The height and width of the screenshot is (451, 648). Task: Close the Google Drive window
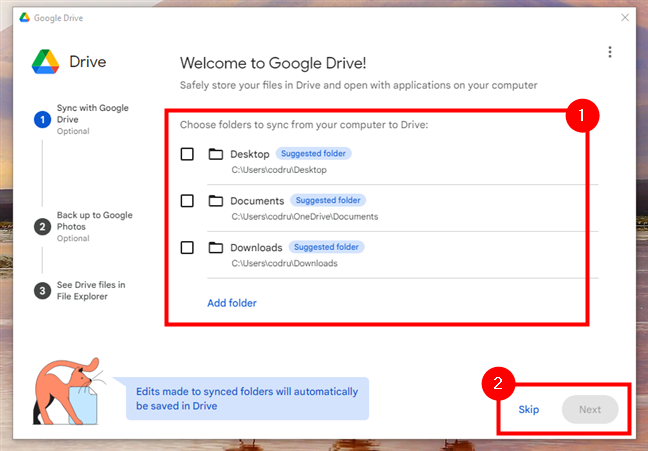(x=625, y=17)
